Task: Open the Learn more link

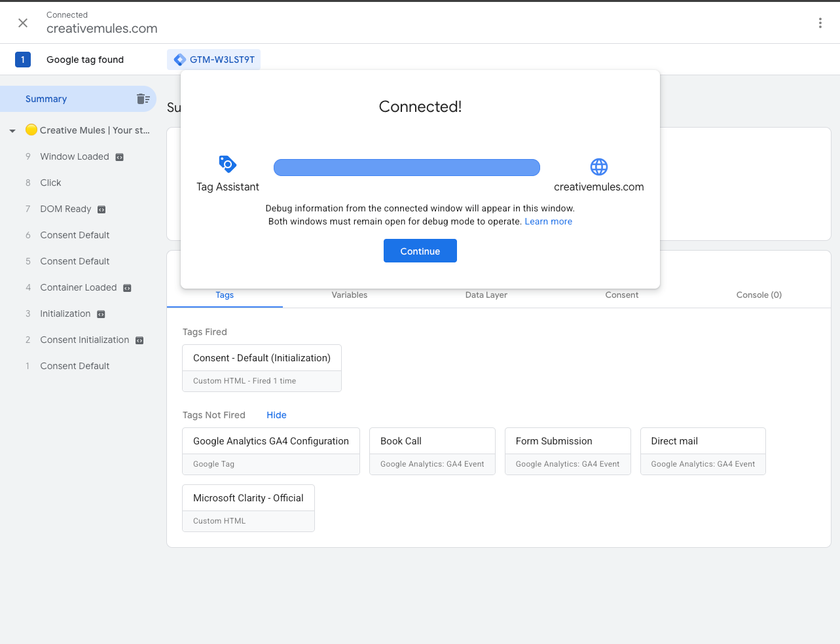Action: tap(549, 221)
